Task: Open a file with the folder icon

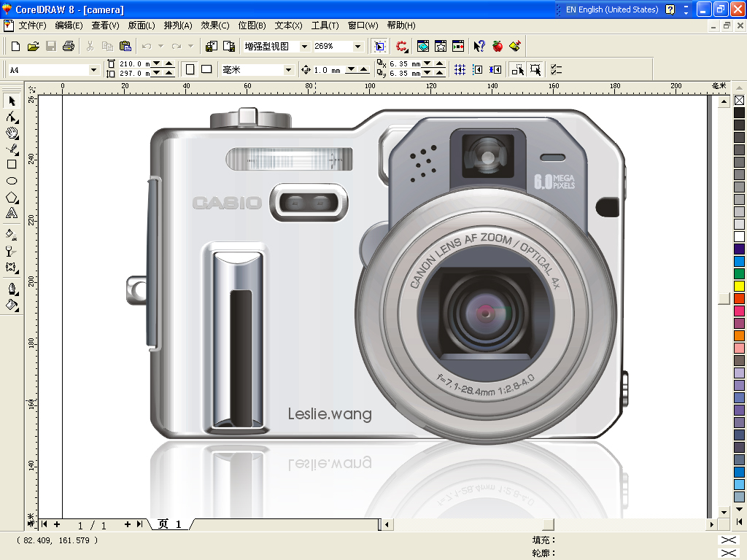Action: click(33, 46)
